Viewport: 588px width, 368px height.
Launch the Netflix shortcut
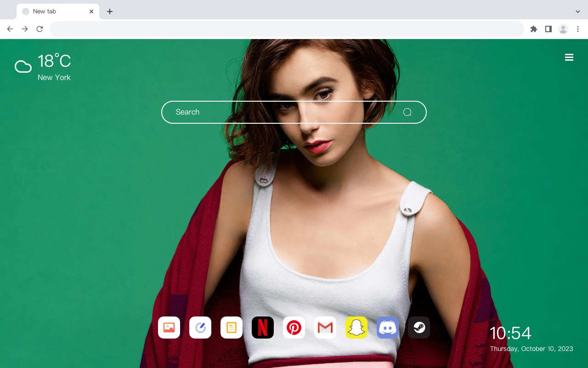263,328
